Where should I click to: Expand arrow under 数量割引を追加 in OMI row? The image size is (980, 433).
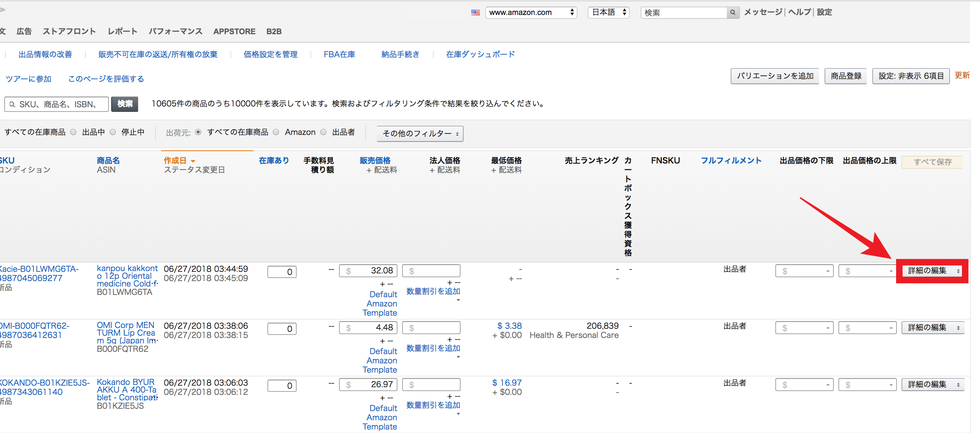458,357
